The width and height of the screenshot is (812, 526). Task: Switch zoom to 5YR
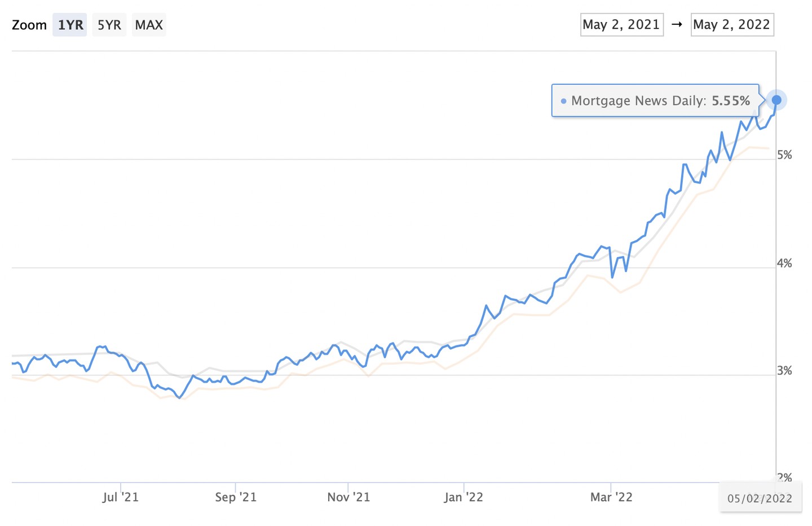coord(109,25)
